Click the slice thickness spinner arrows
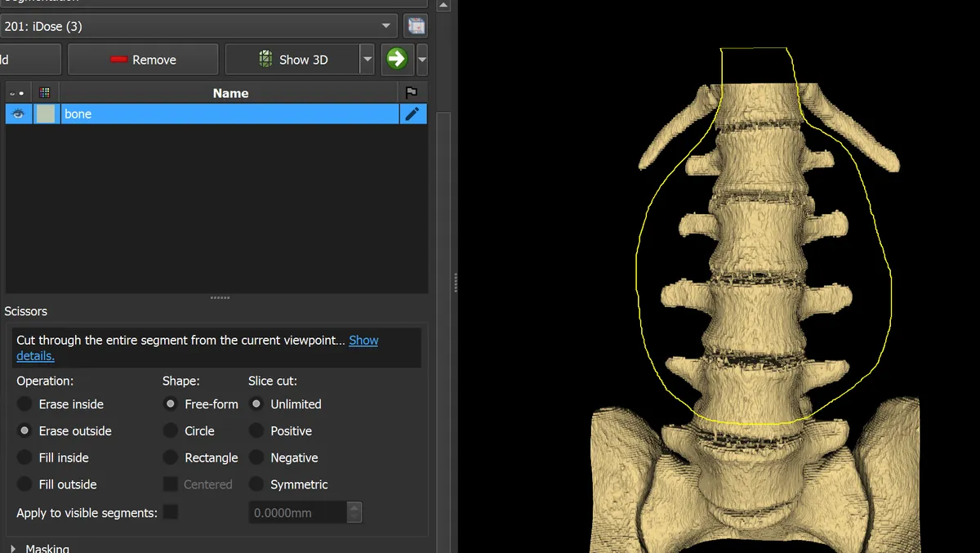This screenshot has height=553, width=980. click(x=354, y=513)
